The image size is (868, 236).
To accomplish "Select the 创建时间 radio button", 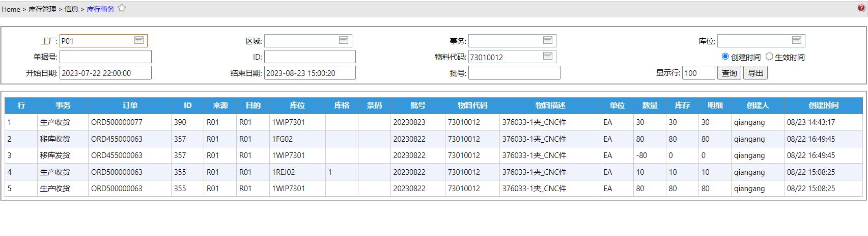I will point(725,57).
